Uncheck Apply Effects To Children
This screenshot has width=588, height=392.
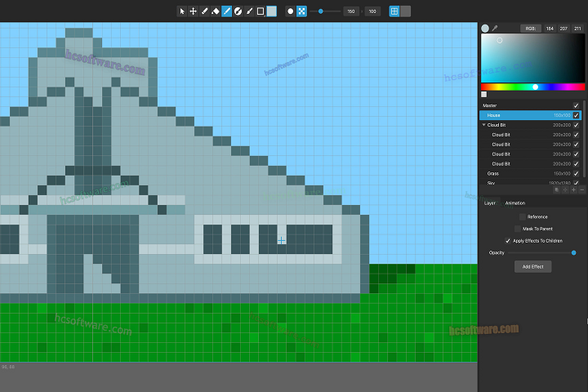508,241
